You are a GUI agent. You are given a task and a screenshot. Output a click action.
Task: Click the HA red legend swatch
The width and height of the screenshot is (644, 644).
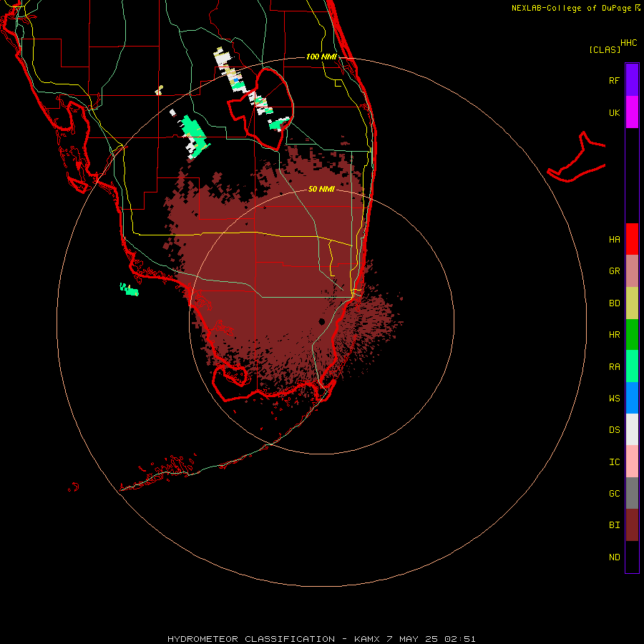tap(632, 239)
